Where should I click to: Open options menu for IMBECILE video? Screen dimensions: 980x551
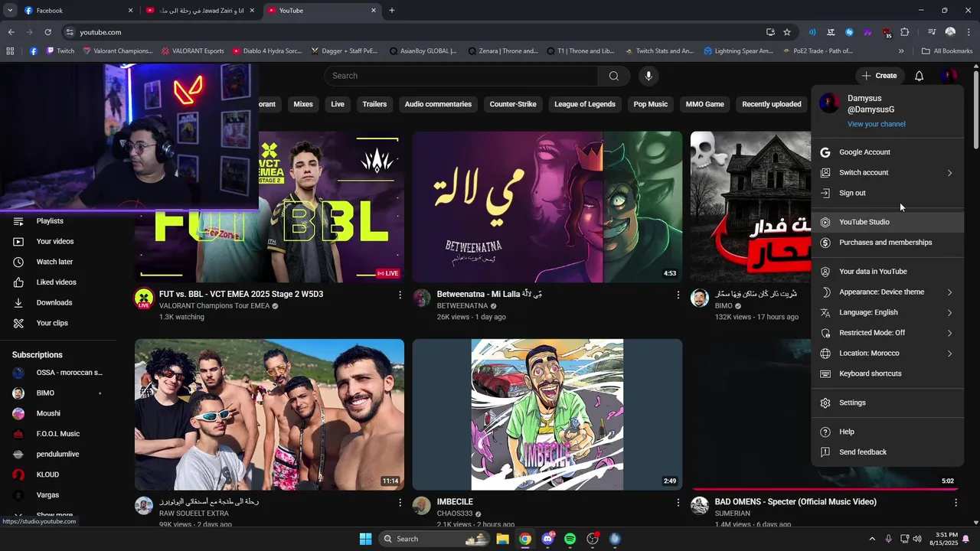tap(678, 503)
